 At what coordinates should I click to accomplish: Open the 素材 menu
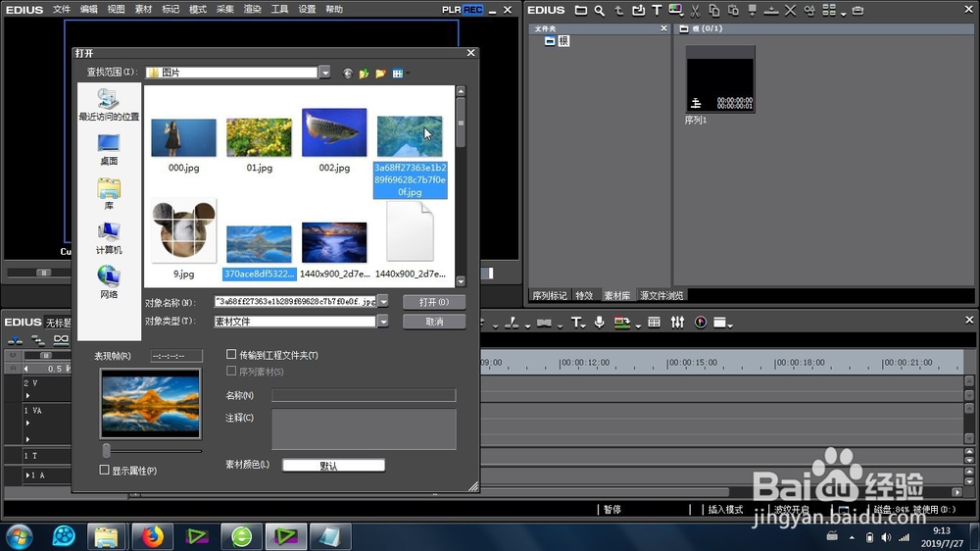143,10
